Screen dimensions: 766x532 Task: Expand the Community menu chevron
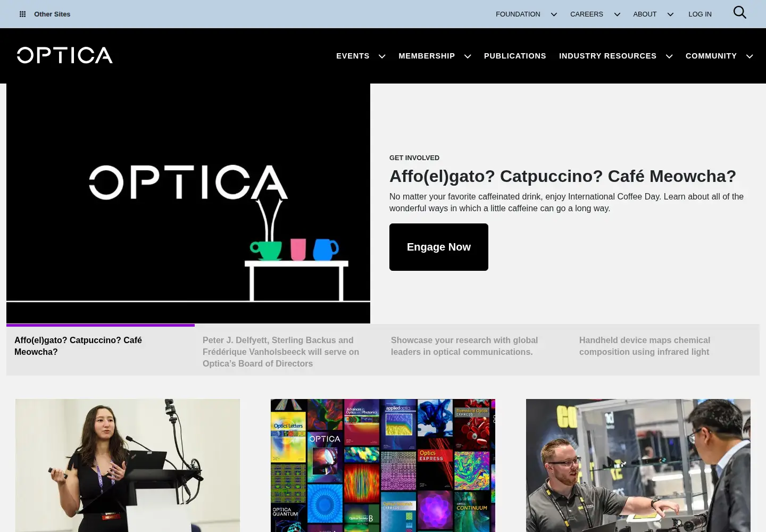pos(750,56)
